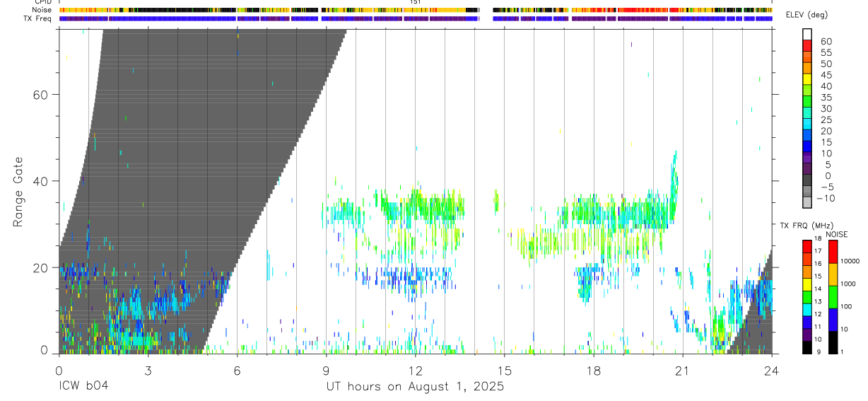Viewport: 868px width, 401px height.
Task: Click the 'UT hours on August 1, 2025' axis title
Action: coord(415,387)
